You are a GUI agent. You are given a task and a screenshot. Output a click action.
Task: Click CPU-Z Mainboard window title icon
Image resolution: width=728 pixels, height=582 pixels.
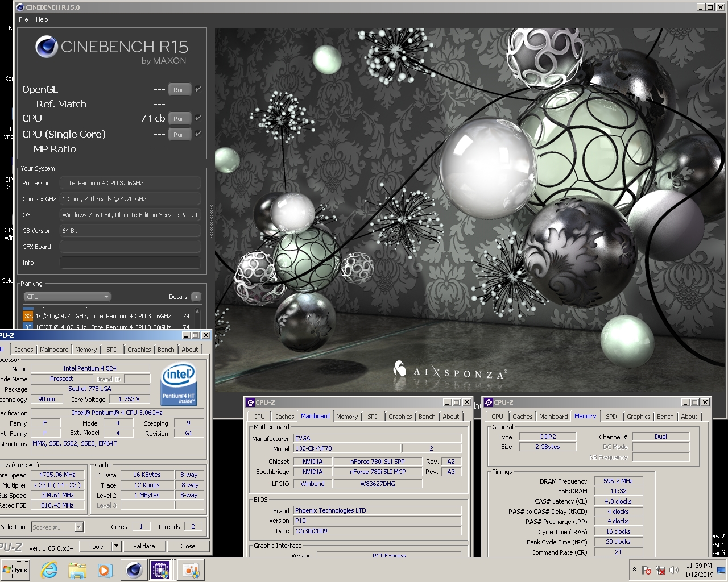(250, 402)
